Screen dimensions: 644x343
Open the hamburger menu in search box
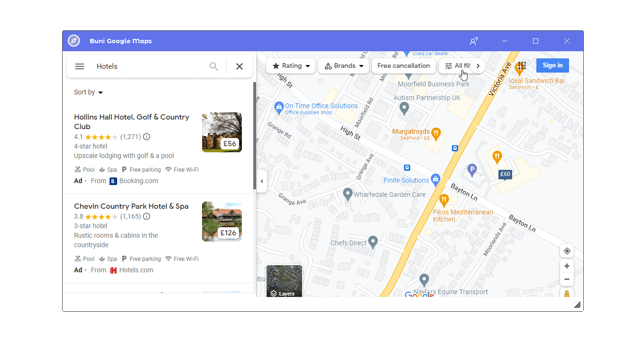pyautogui.click(x=80, y=66)
